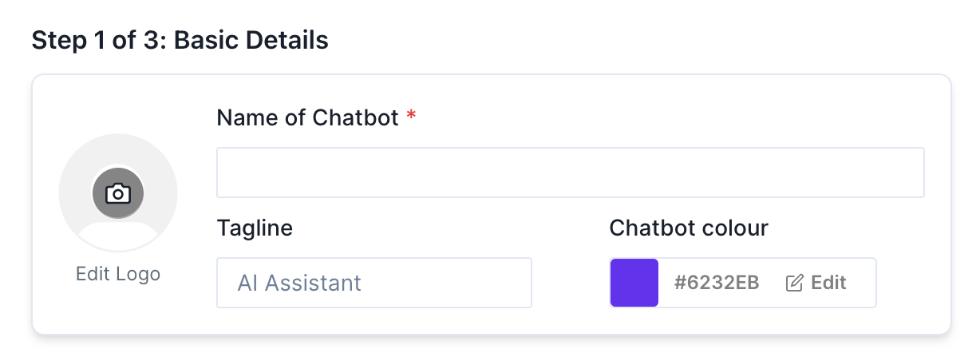980x361 pixels.
Task: Click the #6232EB hex colour code
Action: click(x=717, y=283)
